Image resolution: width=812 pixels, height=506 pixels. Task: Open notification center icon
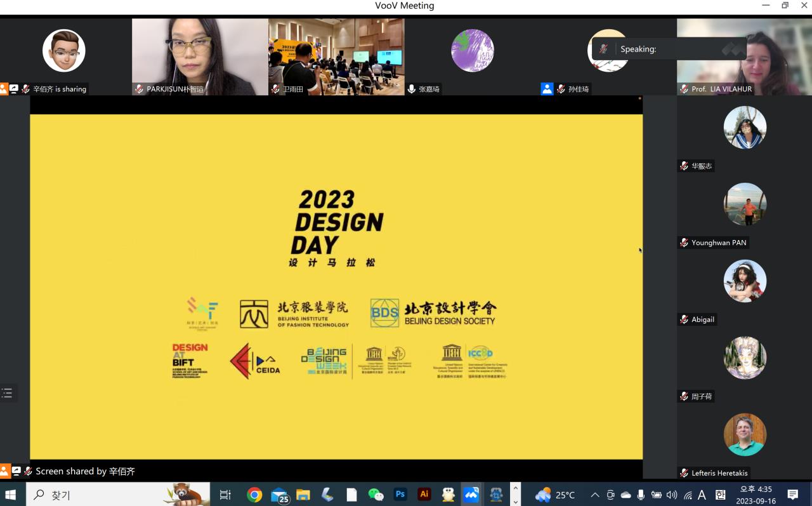click(793, 495)
